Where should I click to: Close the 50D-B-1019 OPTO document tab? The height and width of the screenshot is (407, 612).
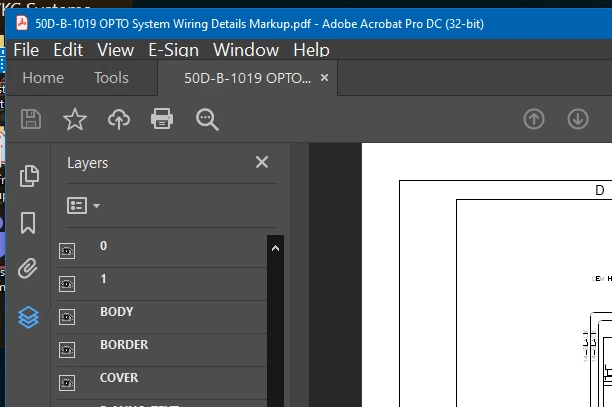[324, 78]
